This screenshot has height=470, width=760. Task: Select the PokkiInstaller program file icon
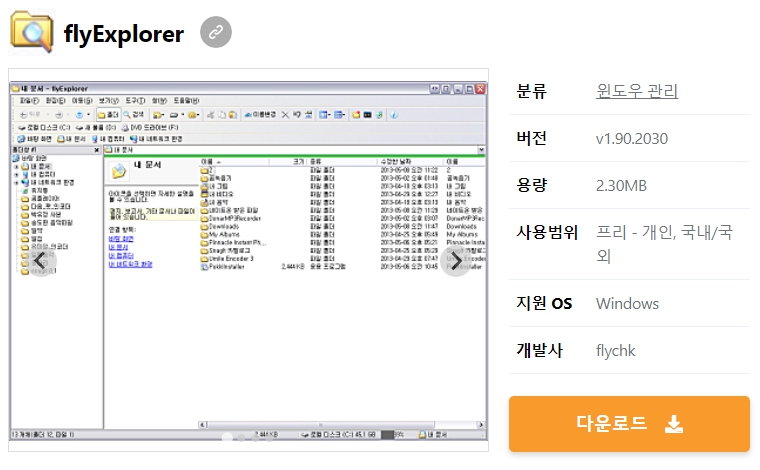[204, 266]
